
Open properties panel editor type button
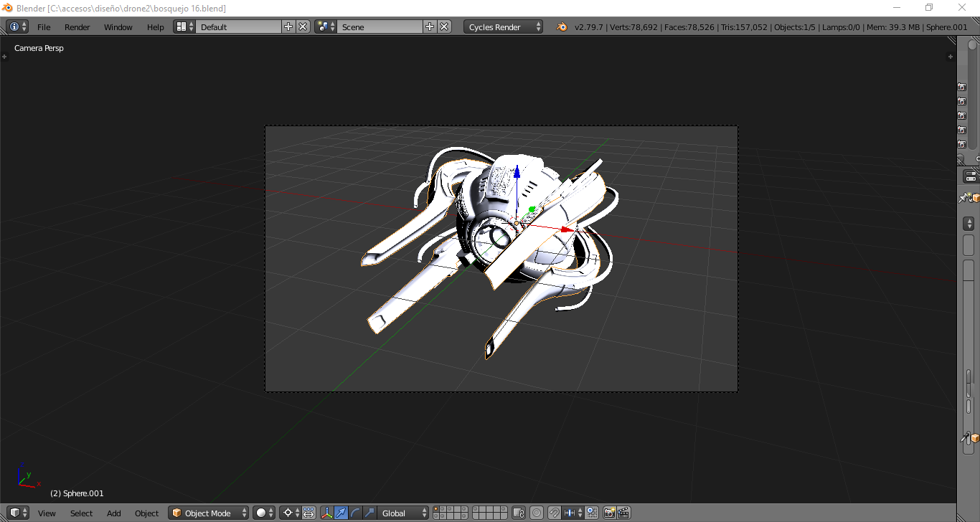click(971, 176)
